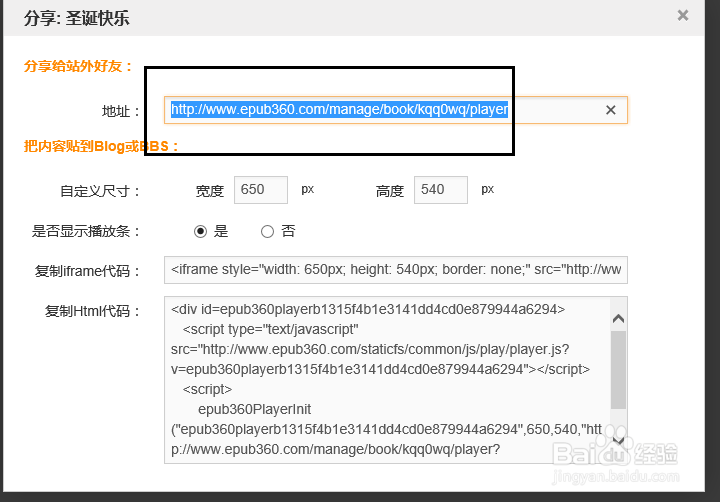This screenshot has width=720, height=502.
Task: Select the 否 radio button for playback bar
Action: click(267, 231)
